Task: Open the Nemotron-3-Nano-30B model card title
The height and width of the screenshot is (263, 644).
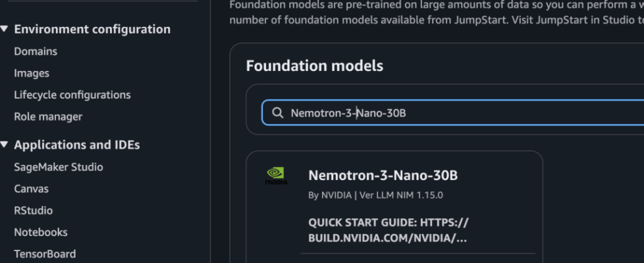Action: tap(383, 176)
